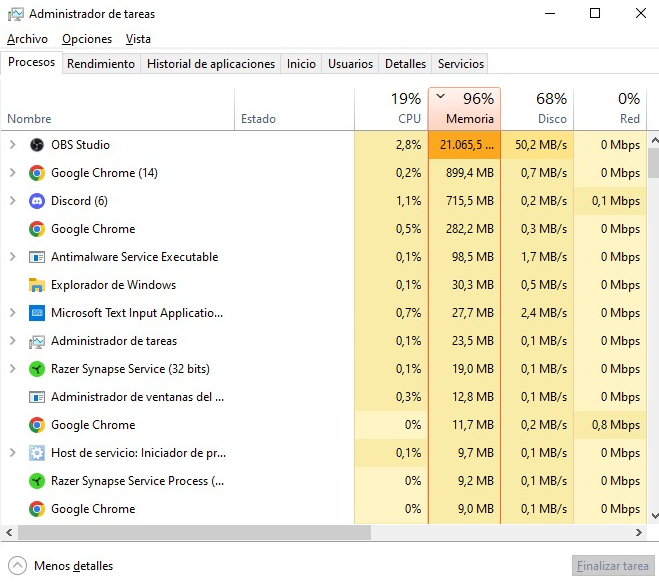Click the Host de servicio gear icon
This screenshot has width=659, height=582.
pyautogui.click(x=37, y=453)
